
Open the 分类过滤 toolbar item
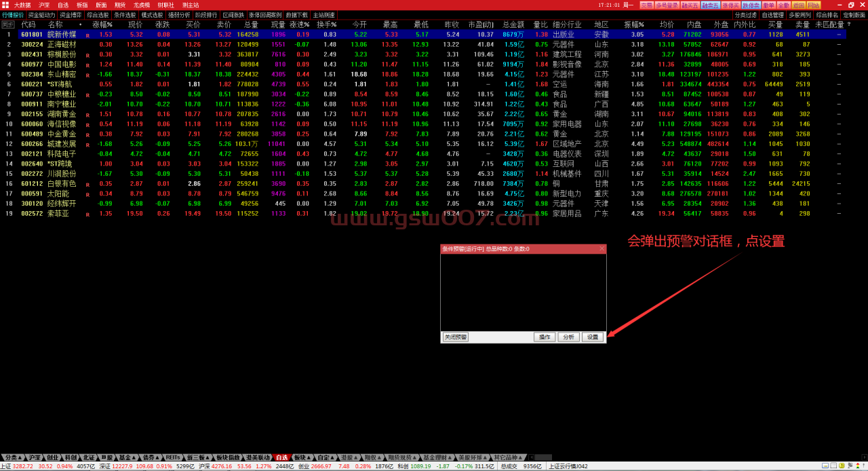[x=745, y=14]
